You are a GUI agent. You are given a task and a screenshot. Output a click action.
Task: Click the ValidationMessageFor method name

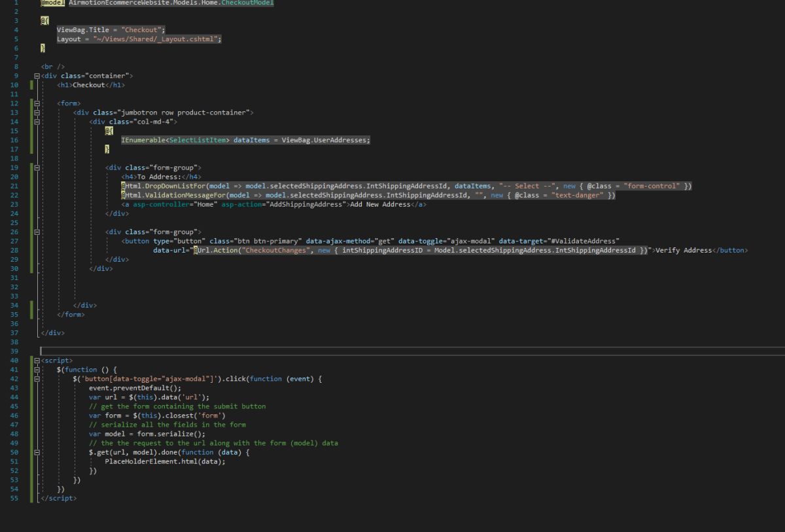185,195
